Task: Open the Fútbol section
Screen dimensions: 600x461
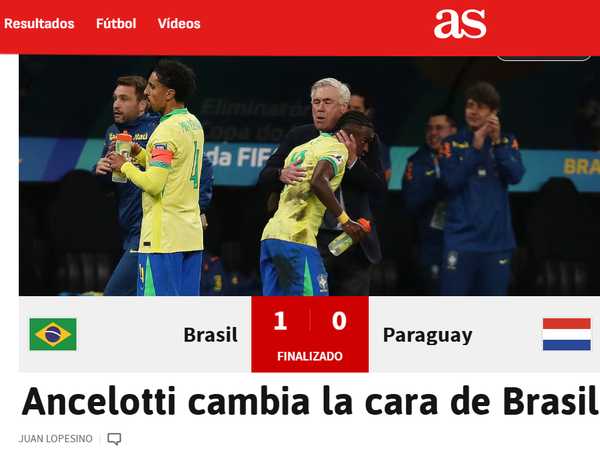Action: (x=116, y=24)
